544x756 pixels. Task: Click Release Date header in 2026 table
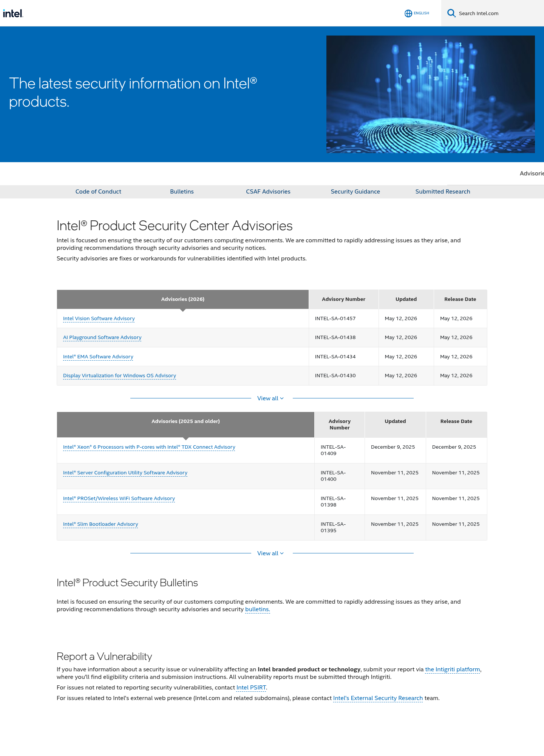click(460, 299)
